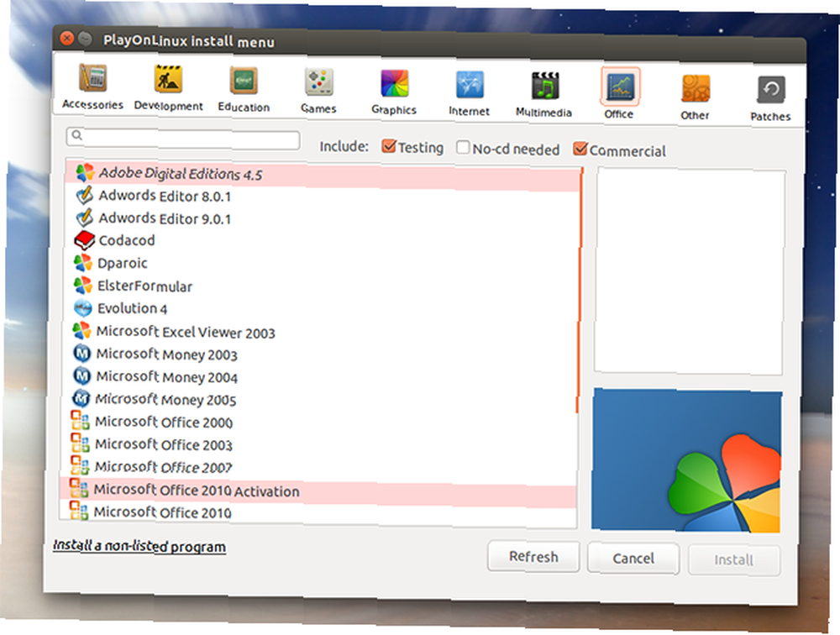Viewport: 840px width, 635px height.
Task: Open Install a non-listed program link
Action: (x=139, y=546)
